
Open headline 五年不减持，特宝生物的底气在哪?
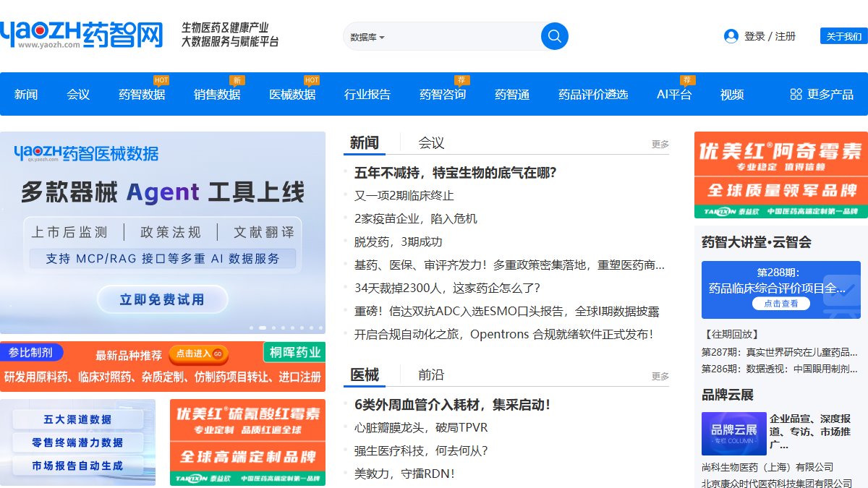pos(455,172)
